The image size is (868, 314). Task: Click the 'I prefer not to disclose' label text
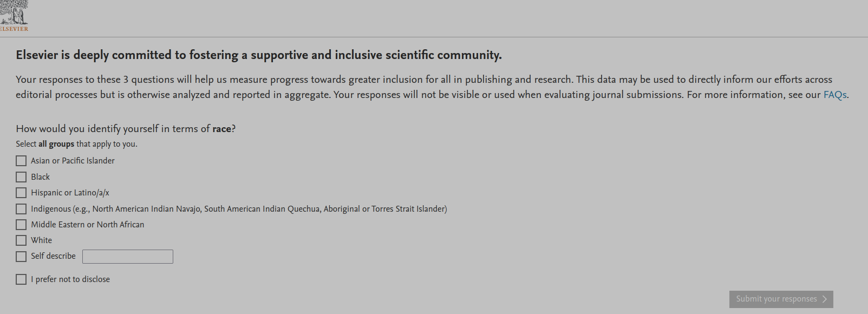tap(70, 279)
